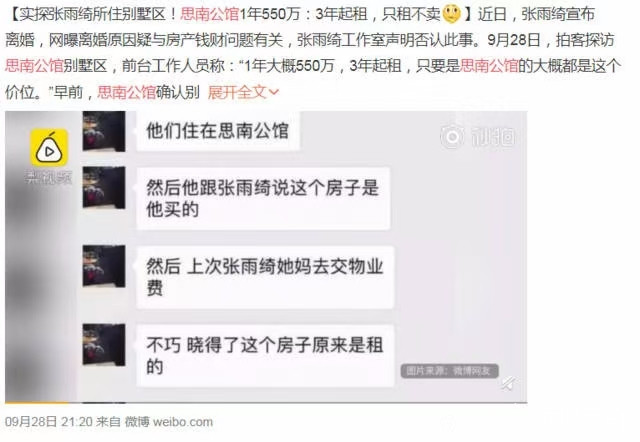Click the 图片来源 微博网友 caption label

(x=449, y=371)
